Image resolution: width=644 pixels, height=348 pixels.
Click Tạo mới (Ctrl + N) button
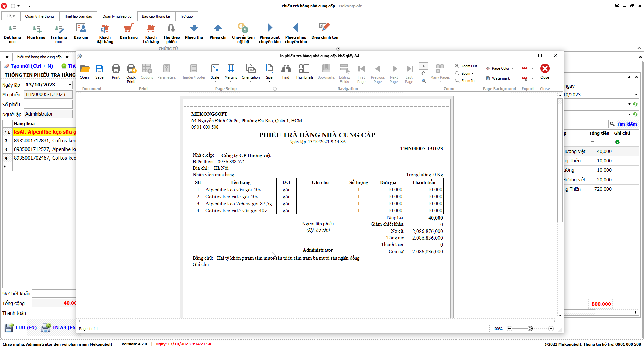pyautogui.click(x=29, y=66)
